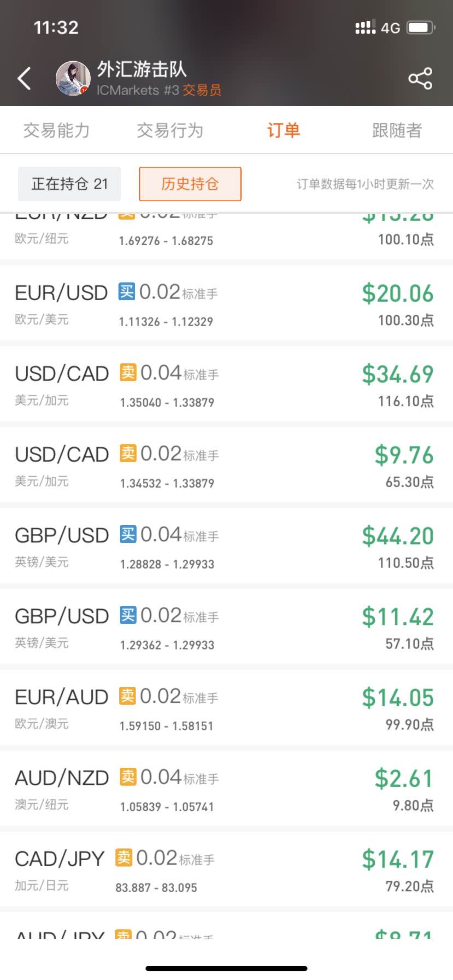Tap the 外汇游击队 trader name
Viewport: 453px width, 980px height.
142,69
